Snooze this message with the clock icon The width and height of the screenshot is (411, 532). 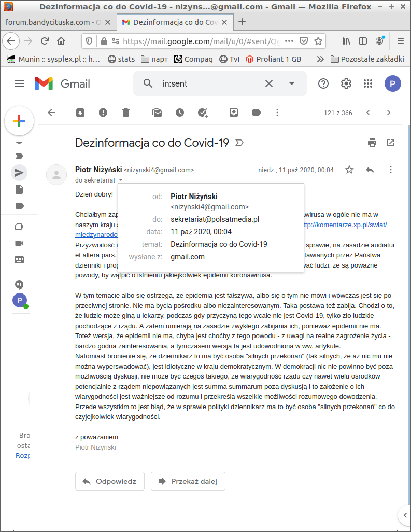coord(180,113)
